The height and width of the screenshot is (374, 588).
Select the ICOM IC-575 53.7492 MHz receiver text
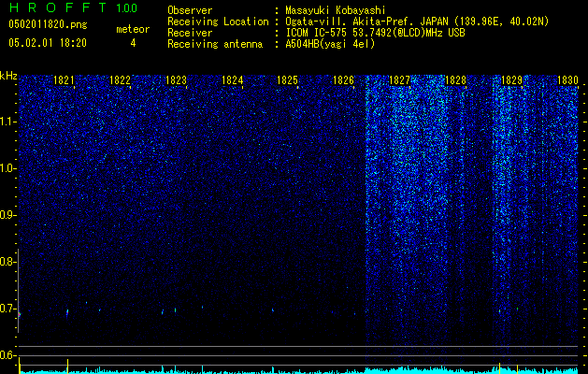pyautogui.click(x=375, y=33)
